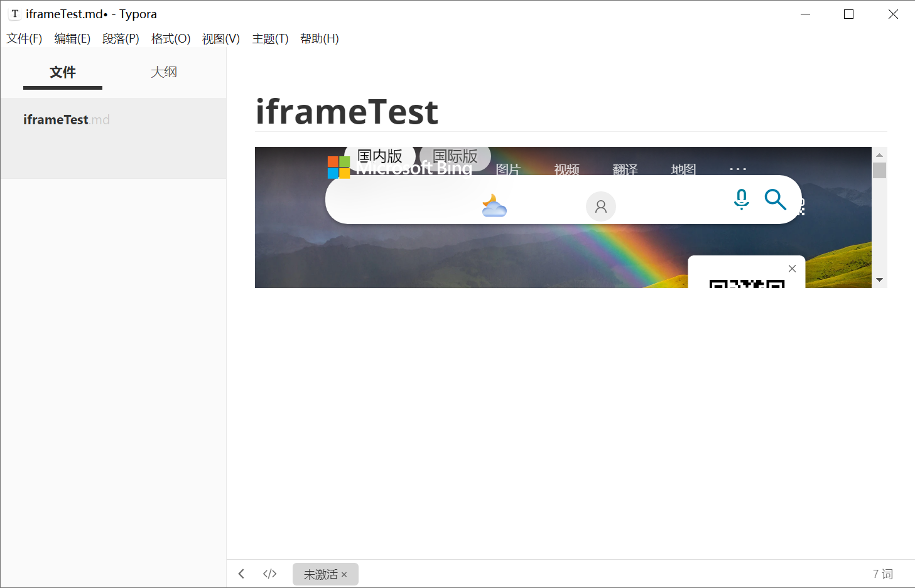The width and height of the screenshot is (915, 588).
Task: Collapse the sidebar with back arrow
Action: tap(241, 574)
